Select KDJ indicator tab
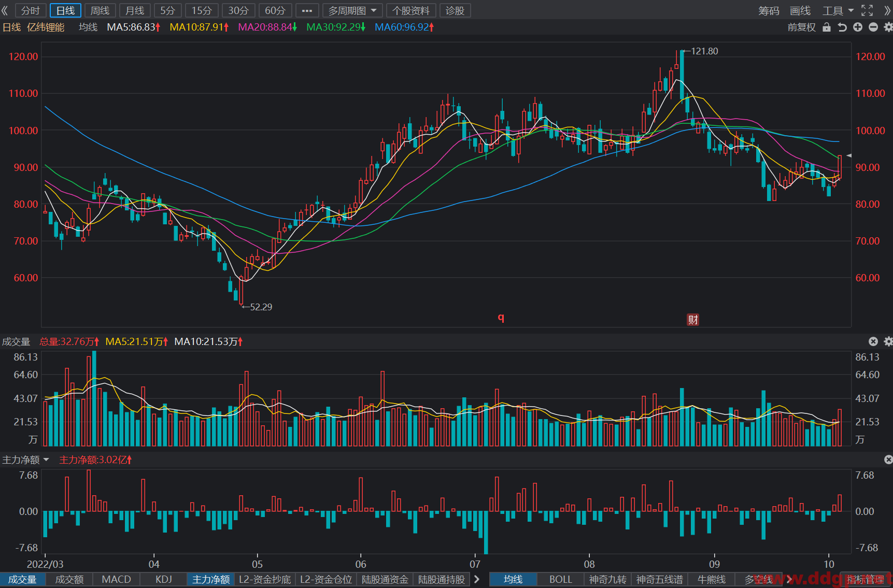The width and height of the screenshot is (893, 588). 164,579
